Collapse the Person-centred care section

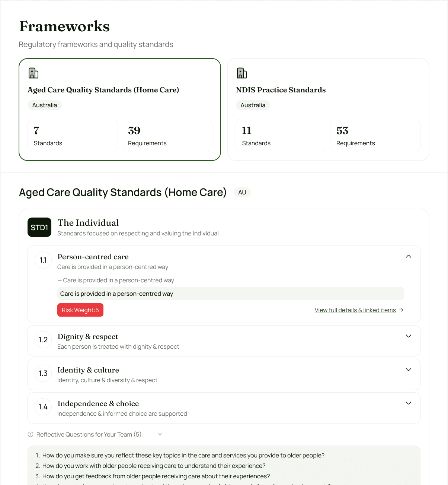[x=408, y=256]
